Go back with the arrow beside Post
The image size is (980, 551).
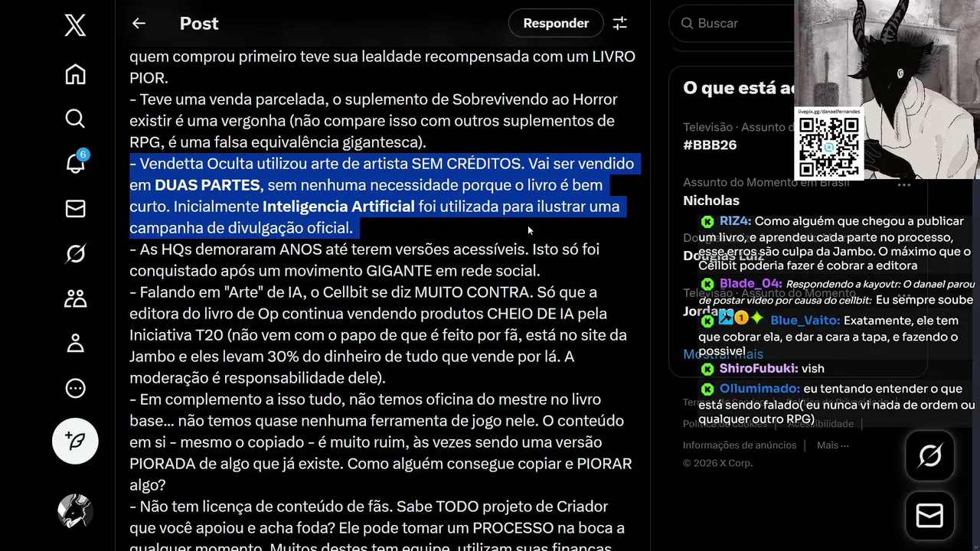click(139, 24)
